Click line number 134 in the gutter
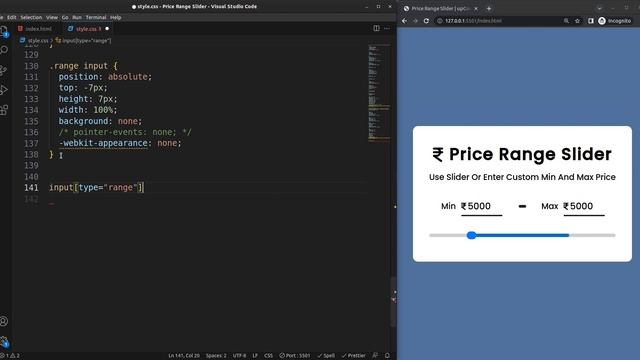 click(31, 110)
